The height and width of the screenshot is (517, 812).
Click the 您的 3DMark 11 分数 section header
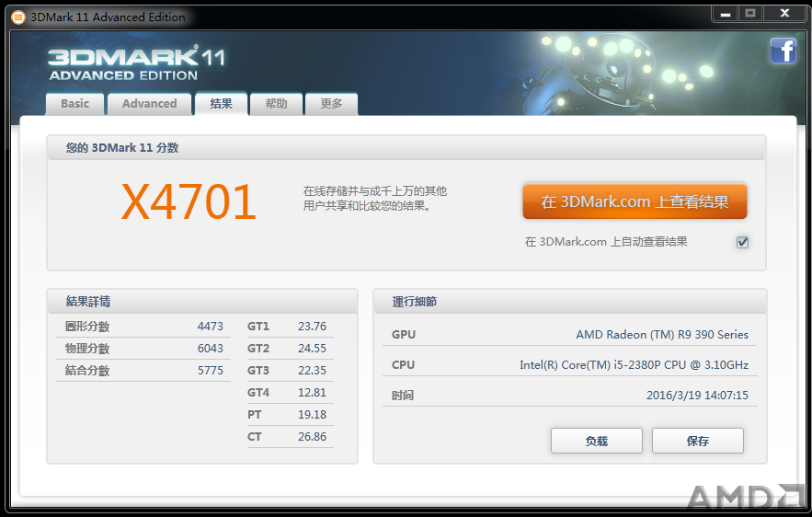[x=122, y=148]
